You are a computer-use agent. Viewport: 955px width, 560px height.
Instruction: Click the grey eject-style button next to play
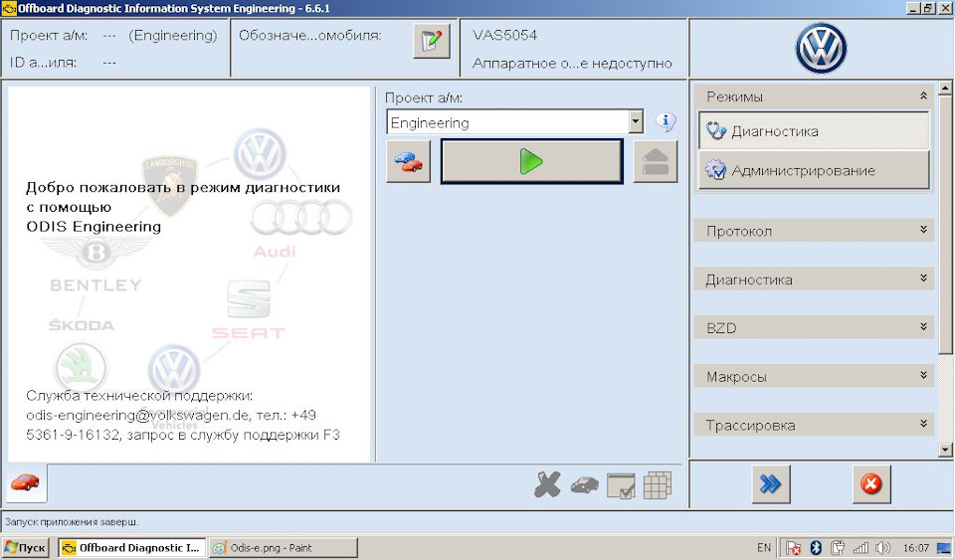coord(656,162)
